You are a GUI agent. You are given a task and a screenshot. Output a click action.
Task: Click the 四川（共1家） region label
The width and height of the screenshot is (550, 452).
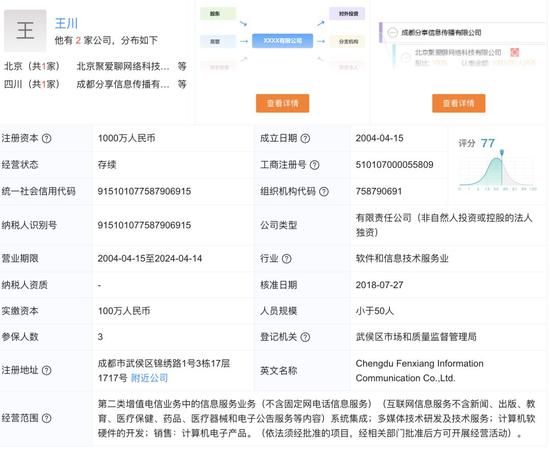(32, 84)
